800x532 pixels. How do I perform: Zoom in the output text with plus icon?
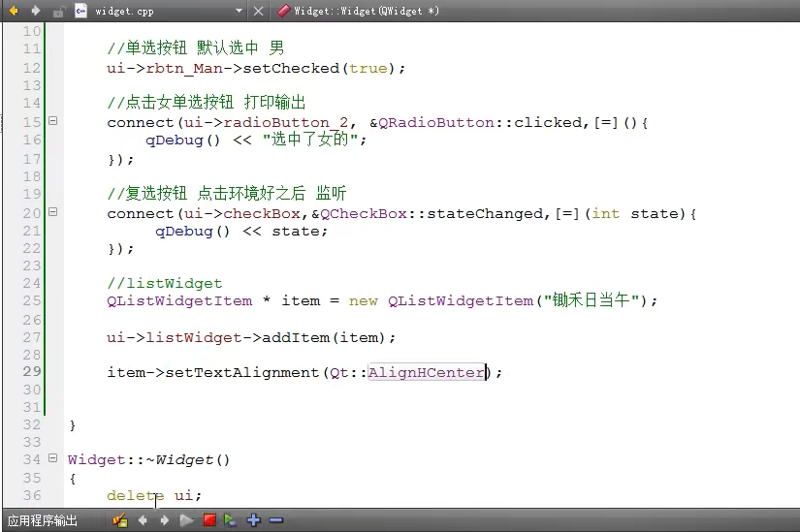pos(253,520)
